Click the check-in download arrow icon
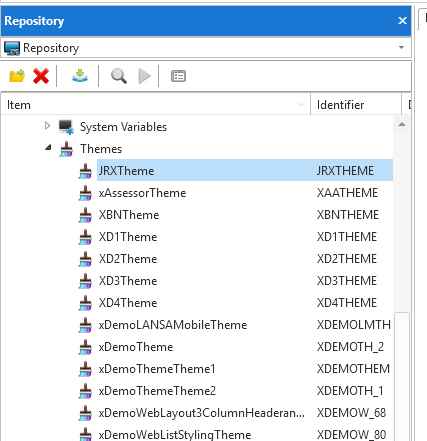The image size is (427, 441). (80, 76)
